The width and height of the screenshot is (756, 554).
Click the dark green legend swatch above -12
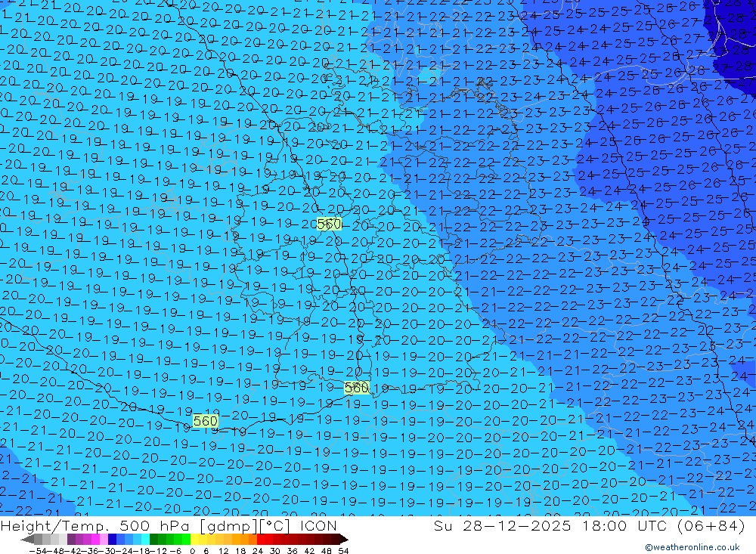[x=153, y=540]
